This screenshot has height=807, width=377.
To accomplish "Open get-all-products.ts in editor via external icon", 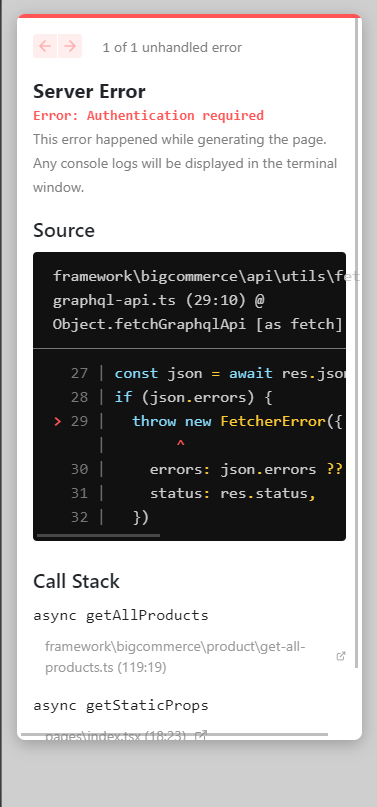I will point(340,656).
